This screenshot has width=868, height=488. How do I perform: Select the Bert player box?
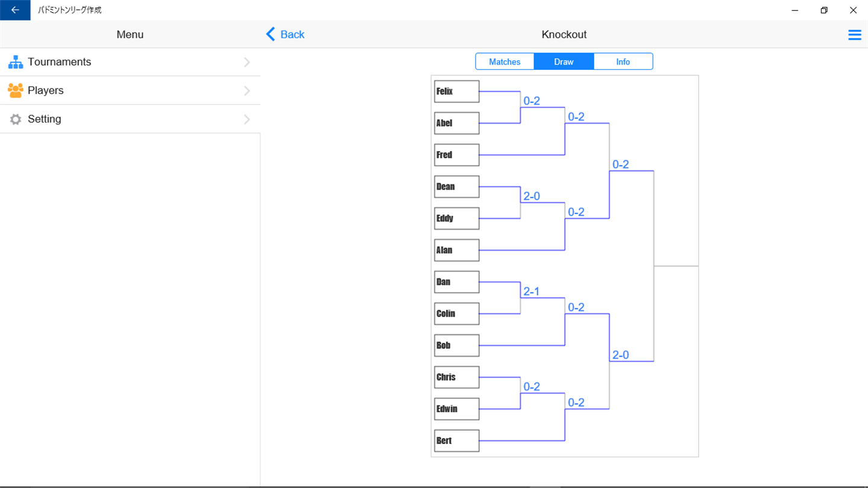456,440
